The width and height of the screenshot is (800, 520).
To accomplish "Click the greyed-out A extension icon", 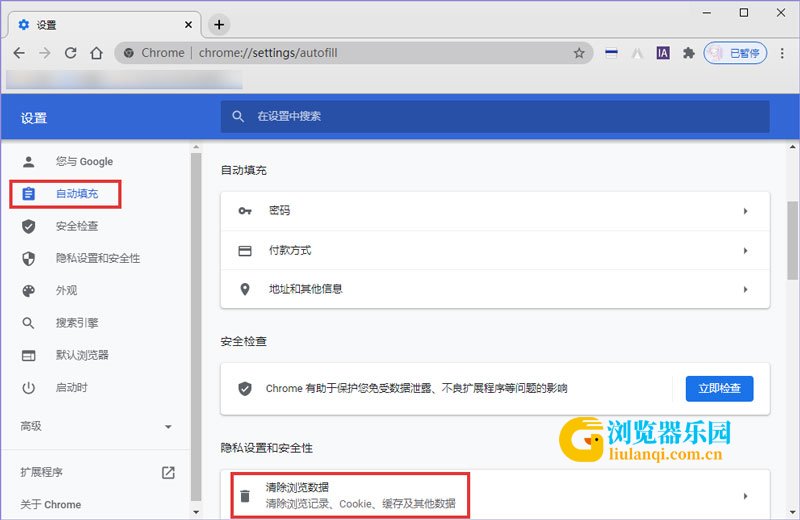I will tap(637, 53).
